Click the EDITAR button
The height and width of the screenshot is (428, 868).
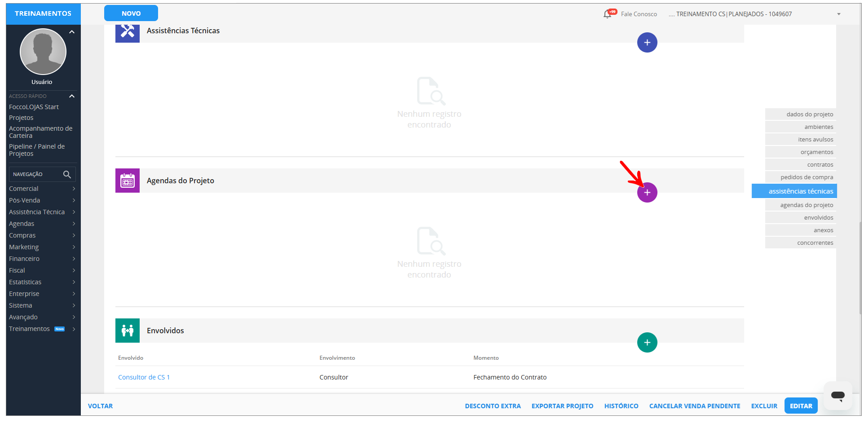(801, 406)
